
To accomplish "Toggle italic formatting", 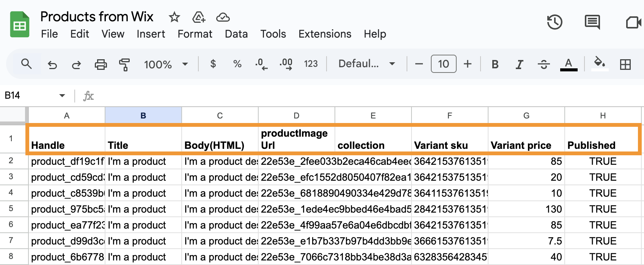I will pos(519,64).
